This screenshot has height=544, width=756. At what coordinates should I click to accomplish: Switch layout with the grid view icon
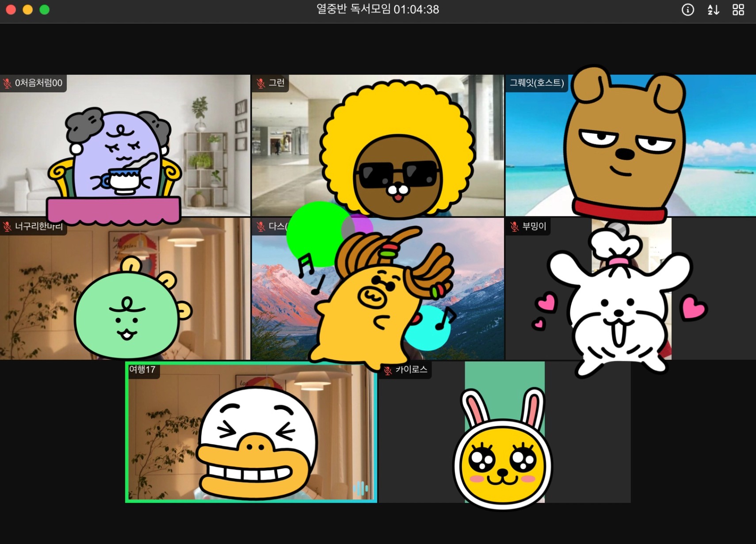coord(738,10)
